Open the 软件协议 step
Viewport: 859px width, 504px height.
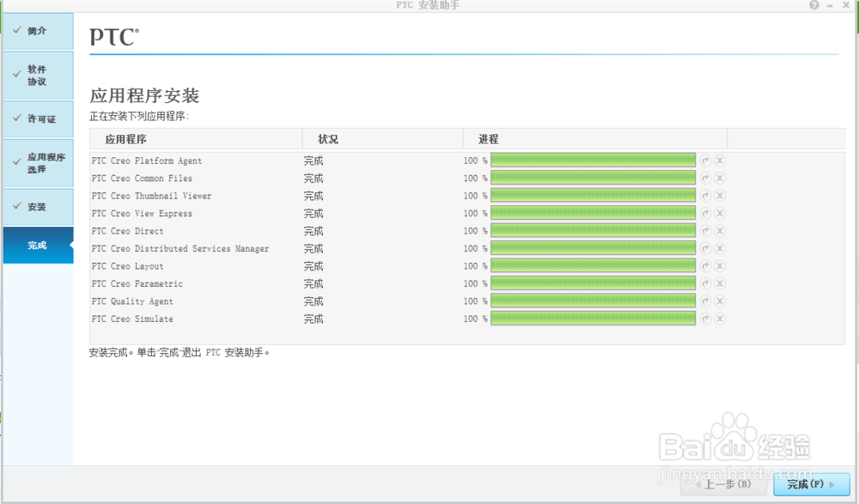(x=38, y=75)
